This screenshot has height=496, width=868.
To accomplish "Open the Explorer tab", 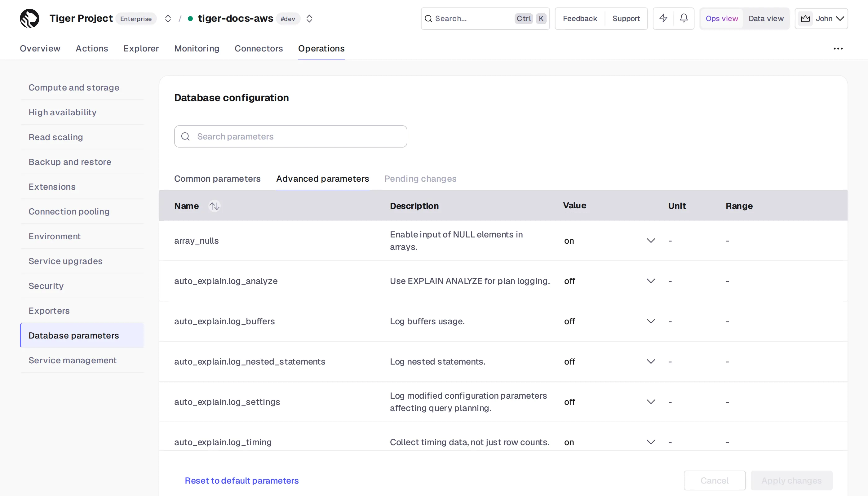I will point(141,49).
